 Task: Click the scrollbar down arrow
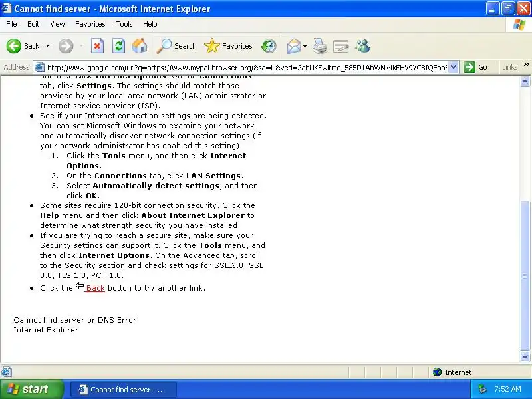pyautogui.click(x=525, y=356)
